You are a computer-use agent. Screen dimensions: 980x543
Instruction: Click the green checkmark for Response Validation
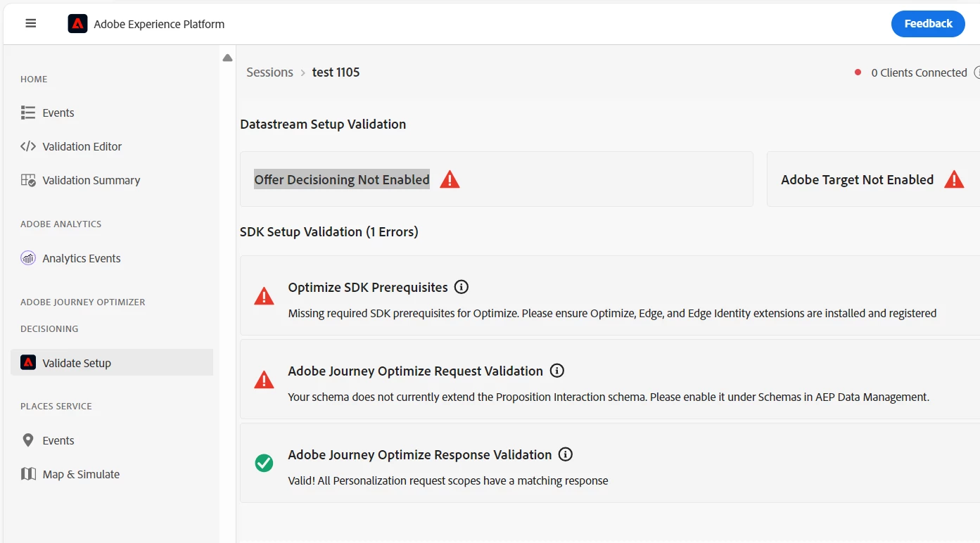pyautogui.click(x=264, y=463)
